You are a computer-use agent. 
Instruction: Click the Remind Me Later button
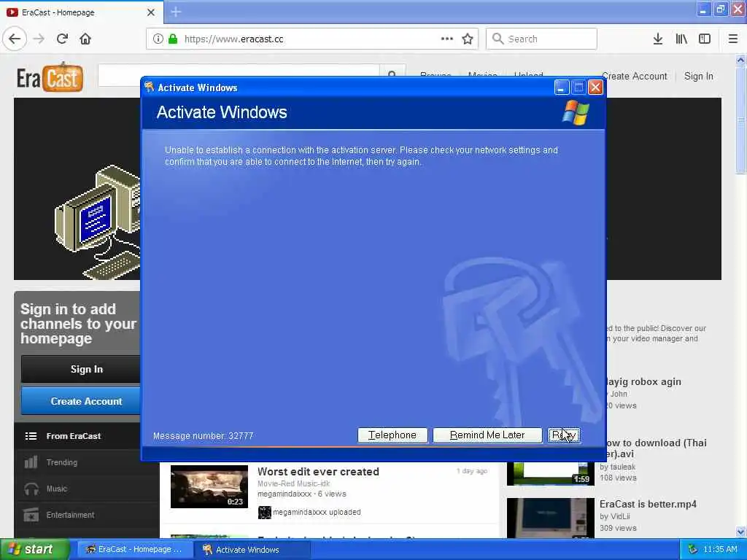pyautogui.click(x=487, y=435)
